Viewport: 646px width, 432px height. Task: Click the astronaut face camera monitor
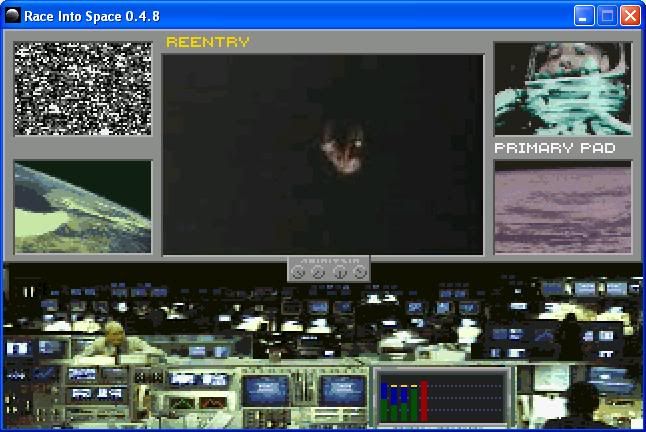pos(563,89)
